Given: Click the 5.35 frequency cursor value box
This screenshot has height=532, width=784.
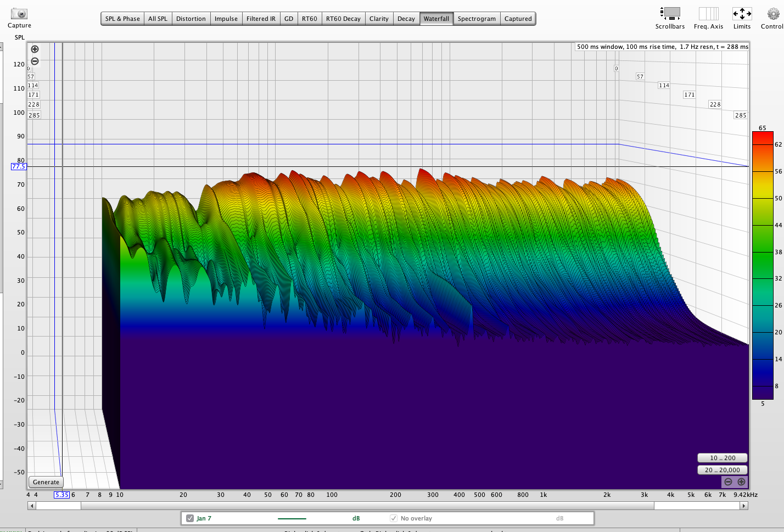Looking at the screenshot, I should (61, 495).
